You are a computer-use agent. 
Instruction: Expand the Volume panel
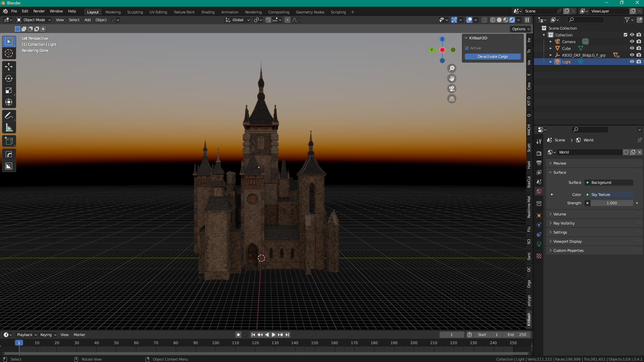click(560, 214)
